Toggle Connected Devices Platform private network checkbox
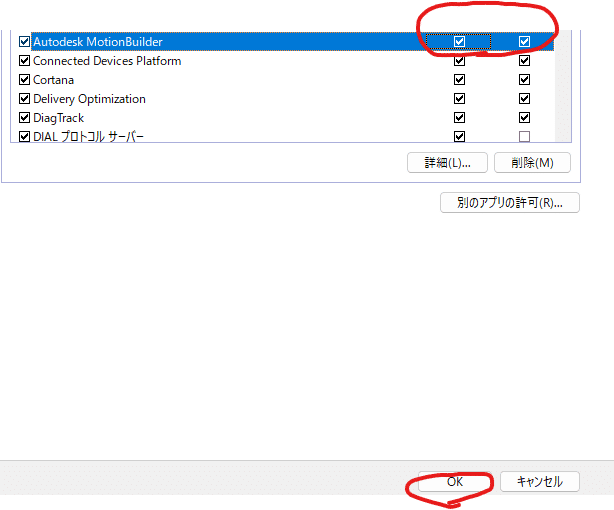Screen dimensions: 614x510 459,61
